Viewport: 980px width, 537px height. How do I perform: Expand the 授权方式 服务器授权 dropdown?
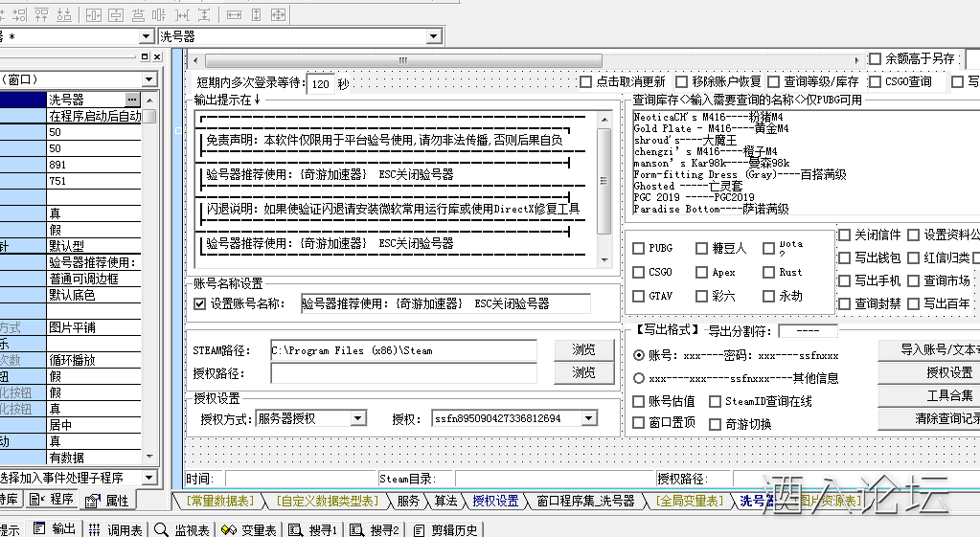point(357,418)
